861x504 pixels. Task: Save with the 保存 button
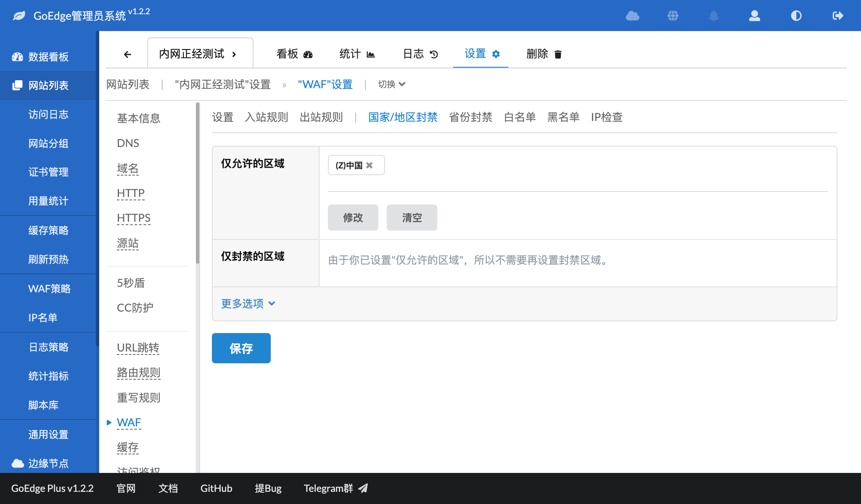(x=241, y=348)
